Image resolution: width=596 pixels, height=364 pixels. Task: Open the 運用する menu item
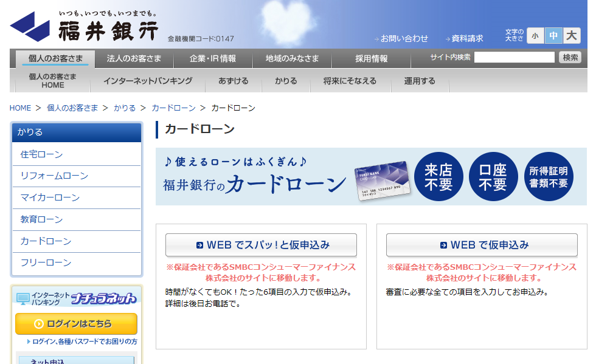(420, 81)
